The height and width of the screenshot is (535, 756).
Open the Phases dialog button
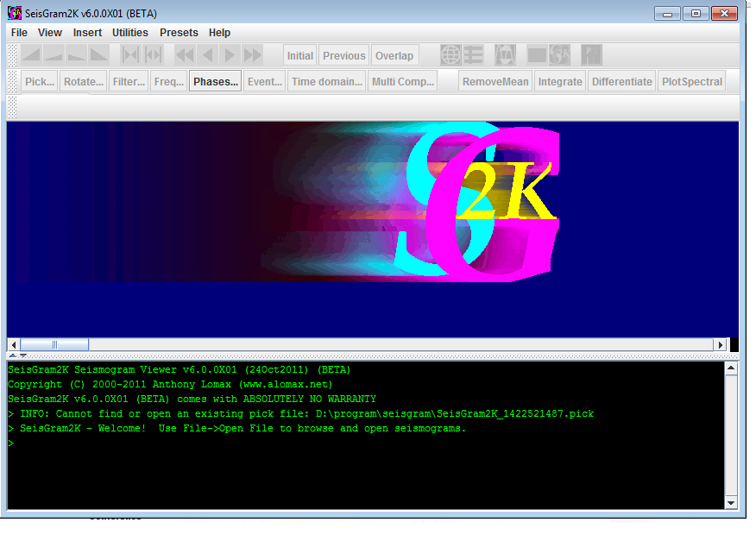coord(216,81)
